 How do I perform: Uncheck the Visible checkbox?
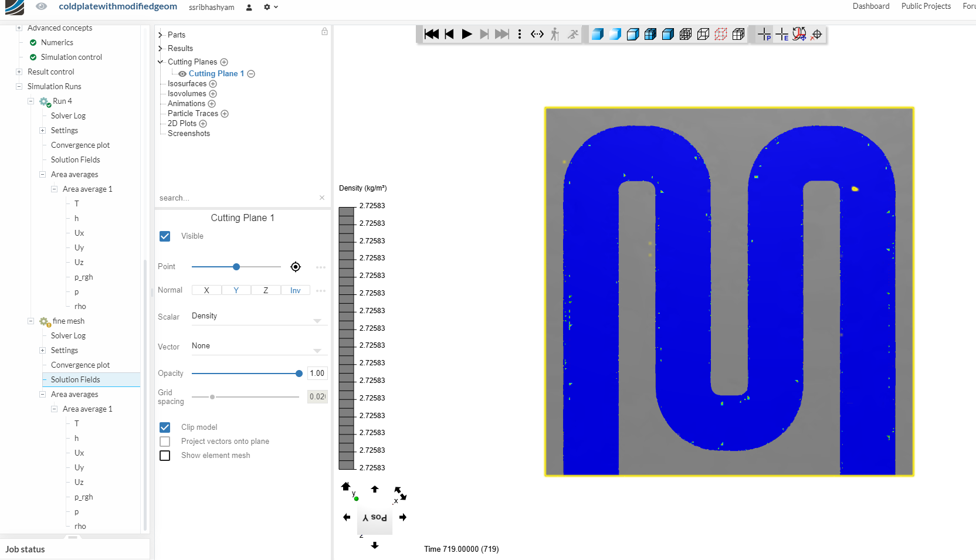click(x=165, y=236)
